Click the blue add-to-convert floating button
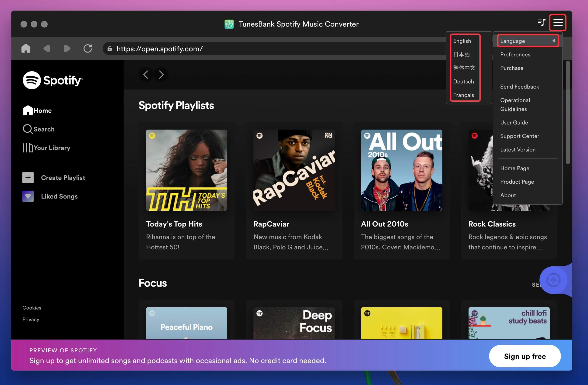The width and height of the screenshot is (588, 385). click(553, 280)
